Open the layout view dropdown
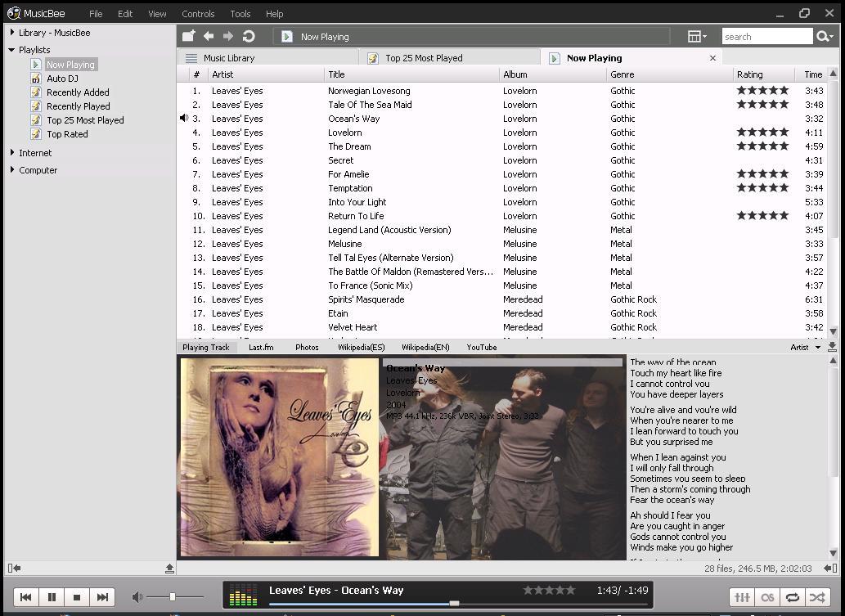The width and height of the screenshot is (845, 616). pyautogui.click(x=697, y=36)
